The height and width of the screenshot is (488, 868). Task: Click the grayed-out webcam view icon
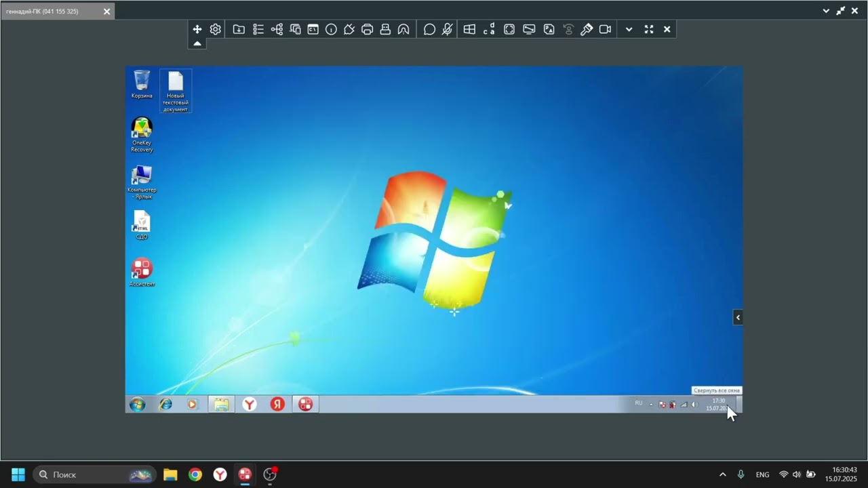click(568, 29)
